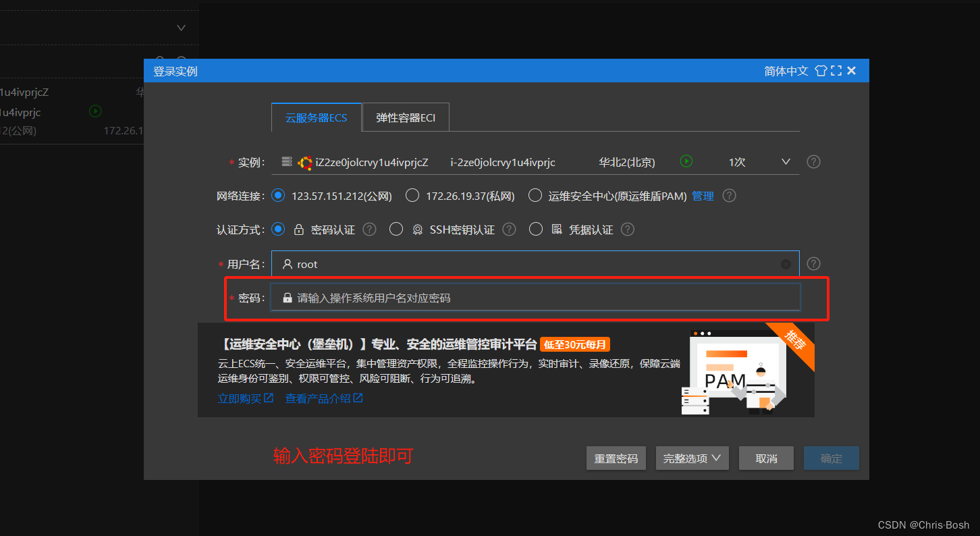Screen dimensions: 980x536
Task: Click green play status icon in background list
Action: coord(95,111)
